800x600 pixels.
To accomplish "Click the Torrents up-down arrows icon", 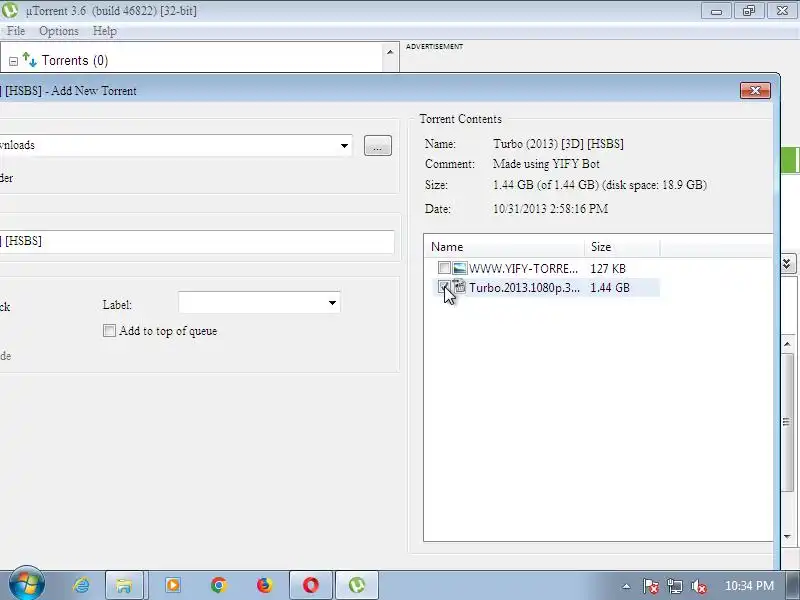I will [30, 60].
